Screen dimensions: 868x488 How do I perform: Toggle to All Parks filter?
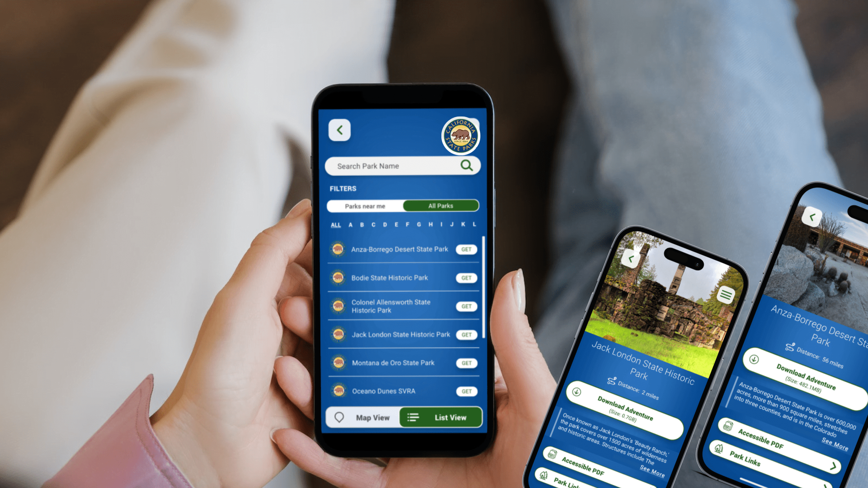tap(440, 205)
